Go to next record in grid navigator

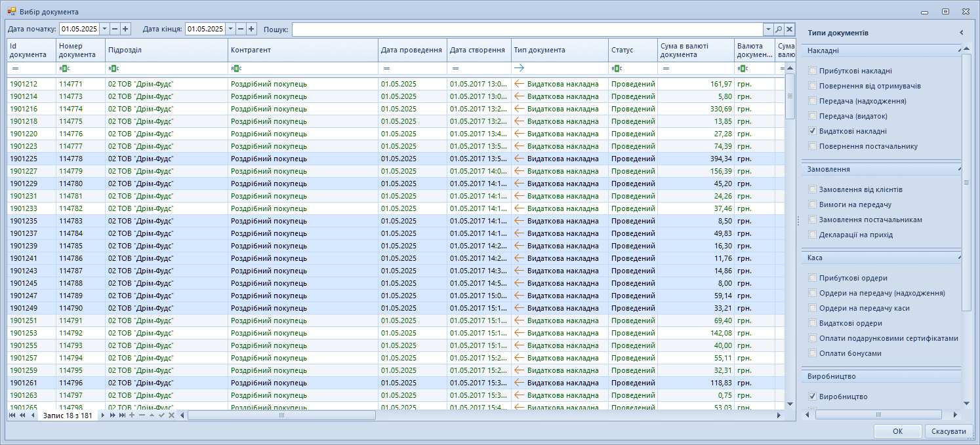(x=102, y=416)
